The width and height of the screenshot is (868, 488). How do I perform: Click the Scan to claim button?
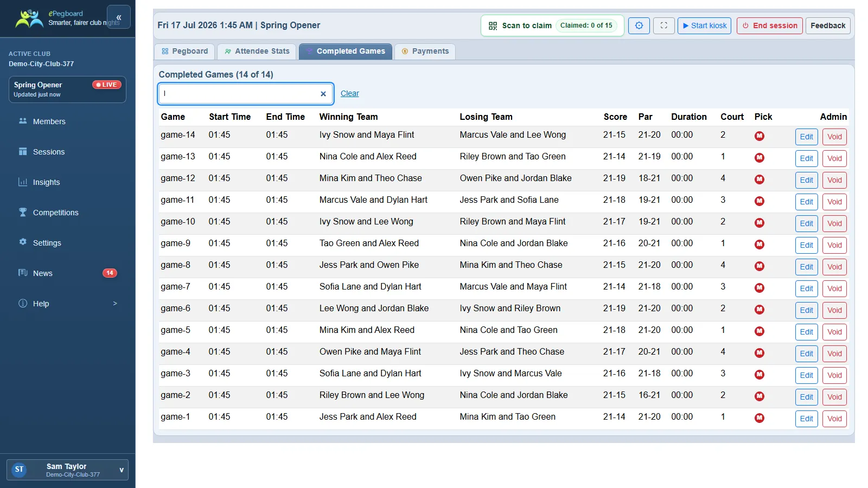point(552,25)
